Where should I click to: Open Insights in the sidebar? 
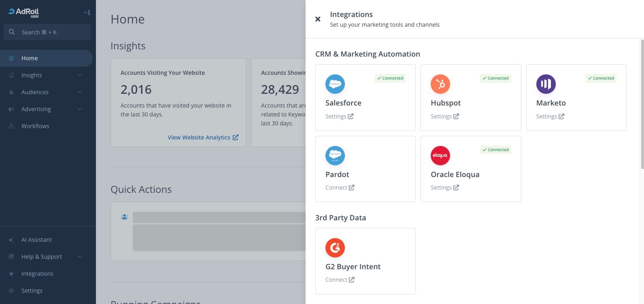coord(32,75)
